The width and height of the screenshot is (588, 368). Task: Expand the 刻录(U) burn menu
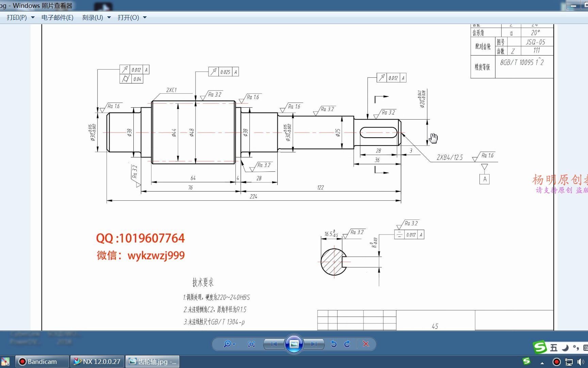[x=96, y=17]
